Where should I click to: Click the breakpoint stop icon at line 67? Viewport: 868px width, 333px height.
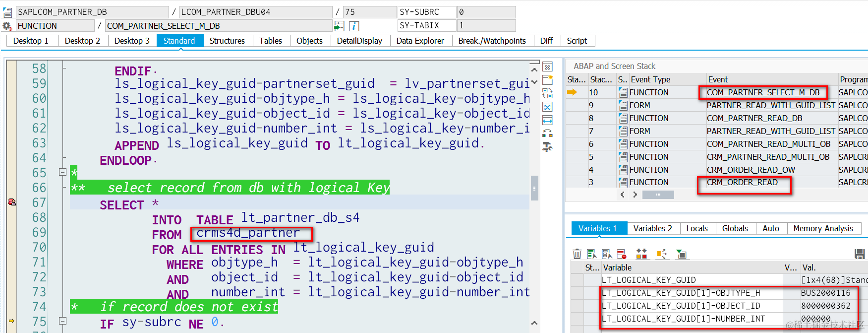pos(12,202)
